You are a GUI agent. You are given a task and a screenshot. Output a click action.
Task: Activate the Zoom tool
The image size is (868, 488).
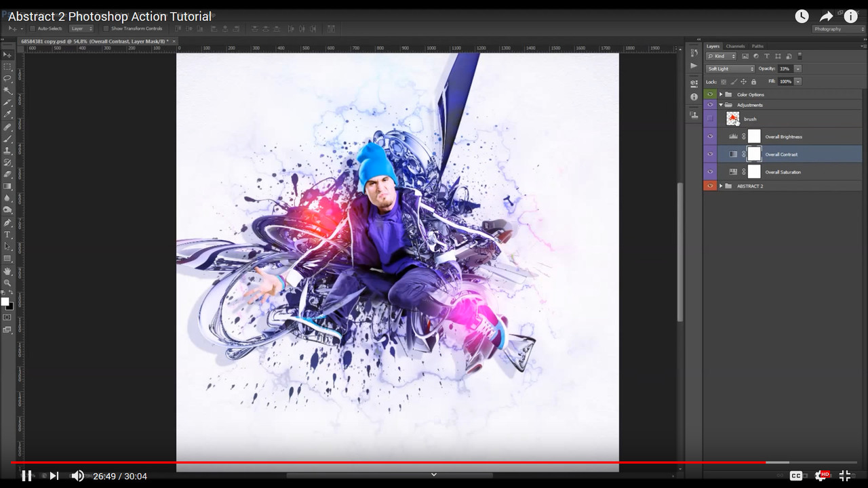[7, 283]
